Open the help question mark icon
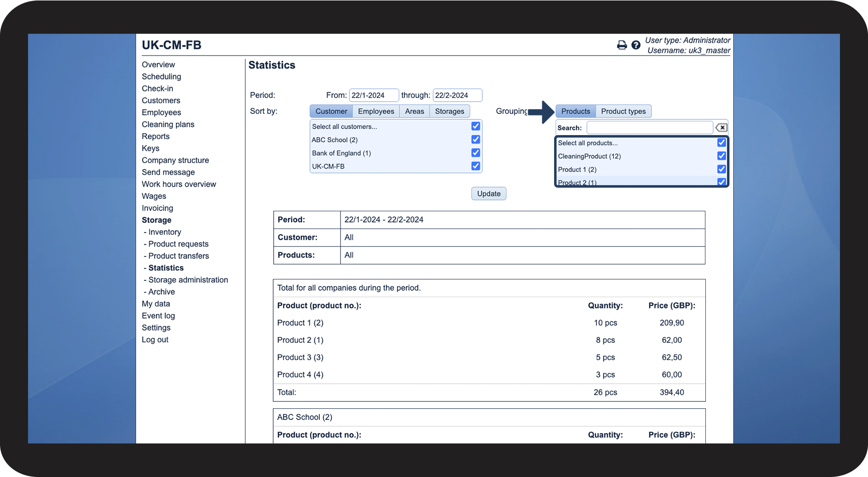The image size is (868, 477). (x=636, y=45)
